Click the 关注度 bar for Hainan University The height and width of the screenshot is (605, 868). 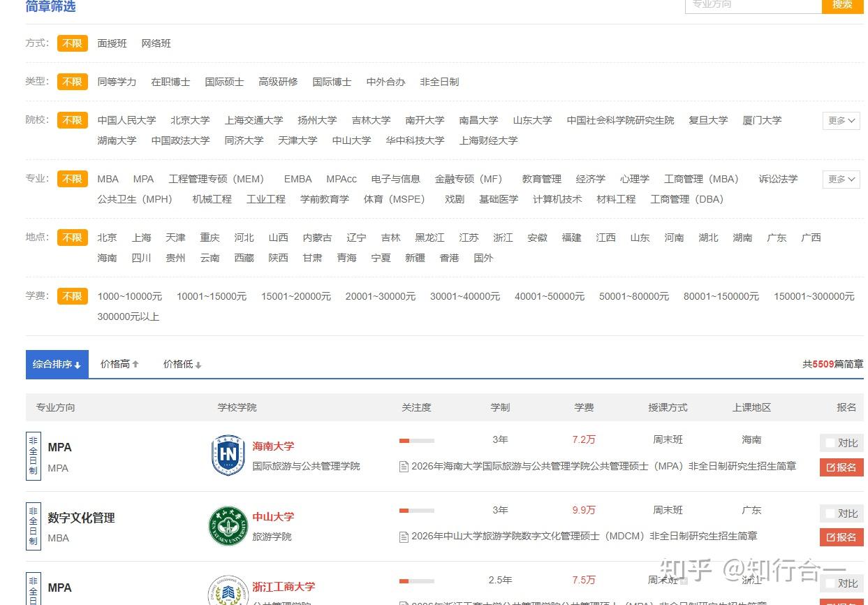click(417, 441)
